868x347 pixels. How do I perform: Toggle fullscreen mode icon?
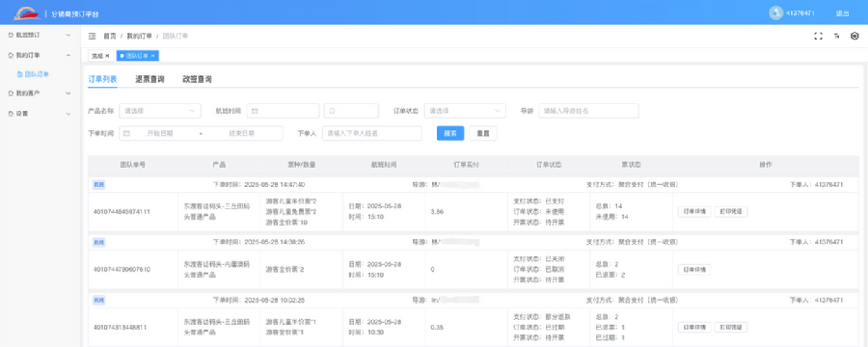point(818,36)
